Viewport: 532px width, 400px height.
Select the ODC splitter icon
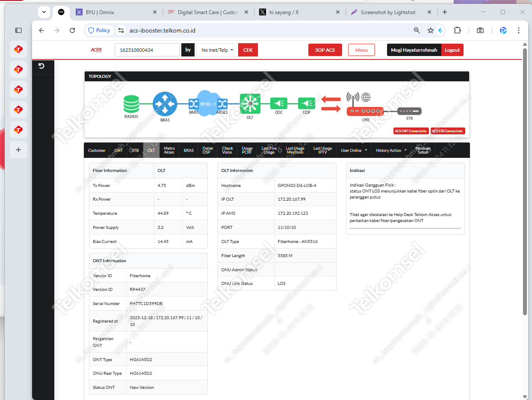click(x=278, y=104)
